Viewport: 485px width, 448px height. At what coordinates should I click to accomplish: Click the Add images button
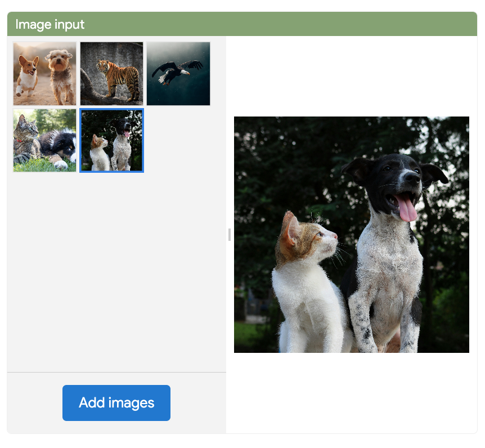coord(116,402)
